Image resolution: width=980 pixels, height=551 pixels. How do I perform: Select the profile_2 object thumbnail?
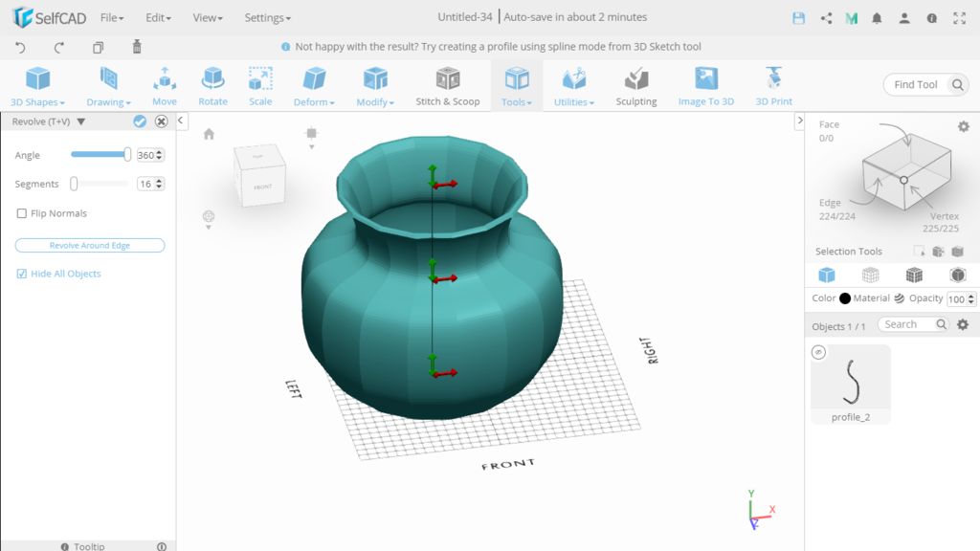pyautogui.click(x=851, y=385)
